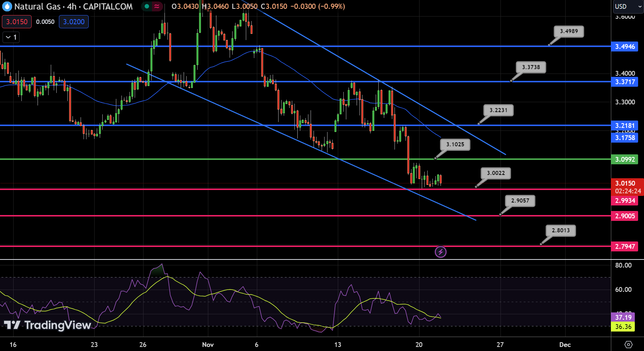The height and width of the screenshot is (351, 644).
Task: Open the USD currency dropdown
Action: 628,6
